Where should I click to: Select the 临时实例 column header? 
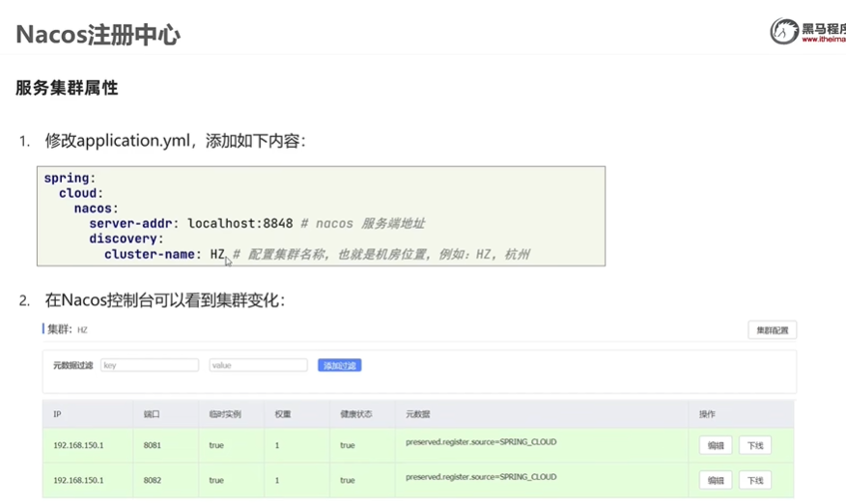click(x=225, y=414)
